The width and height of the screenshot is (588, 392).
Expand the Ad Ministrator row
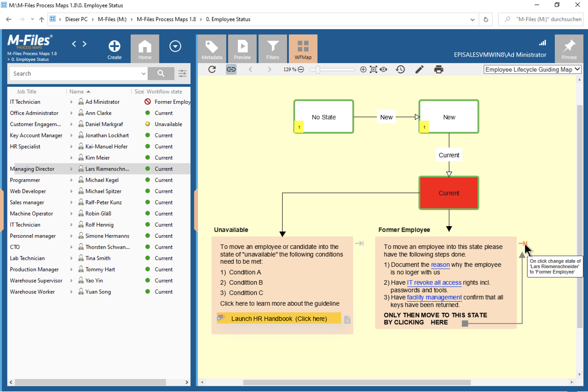click(x=72, y=102)
